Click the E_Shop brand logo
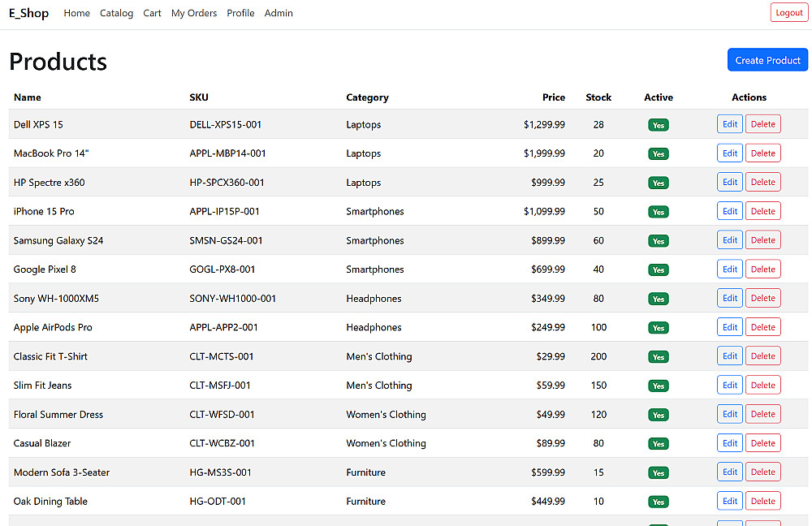Viewport: 812px width, 526px height. tap(29, 13)
